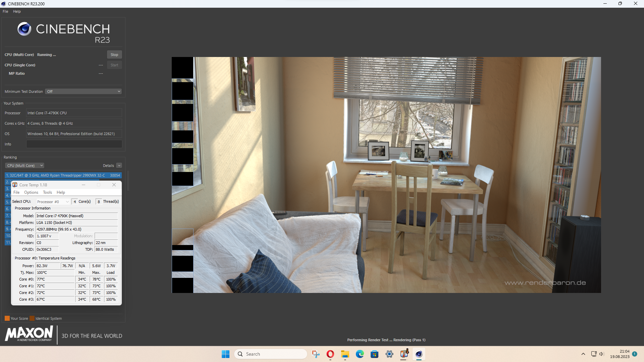Switch to Core Temp taskbar icon

coord(404,354)
